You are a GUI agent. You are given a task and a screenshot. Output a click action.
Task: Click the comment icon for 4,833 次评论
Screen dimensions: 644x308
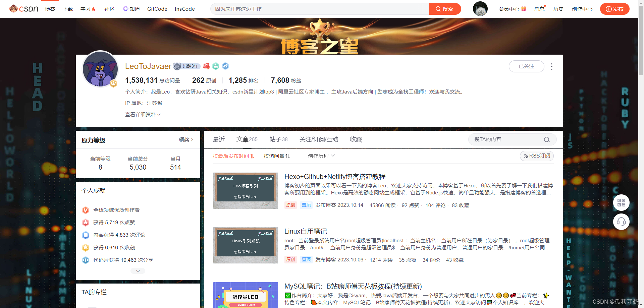pyautogui.click(x=86, y=235)
